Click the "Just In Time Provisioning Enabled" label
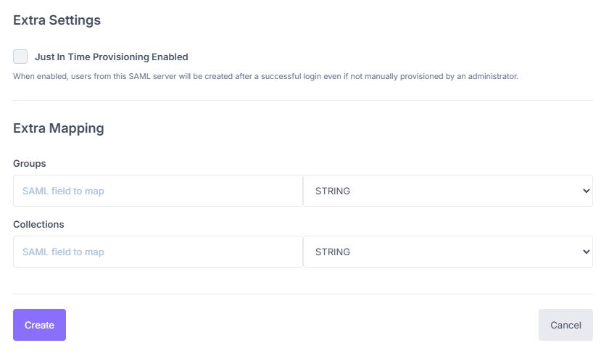This screenshot has width=609, height=364. coord(111,57)
